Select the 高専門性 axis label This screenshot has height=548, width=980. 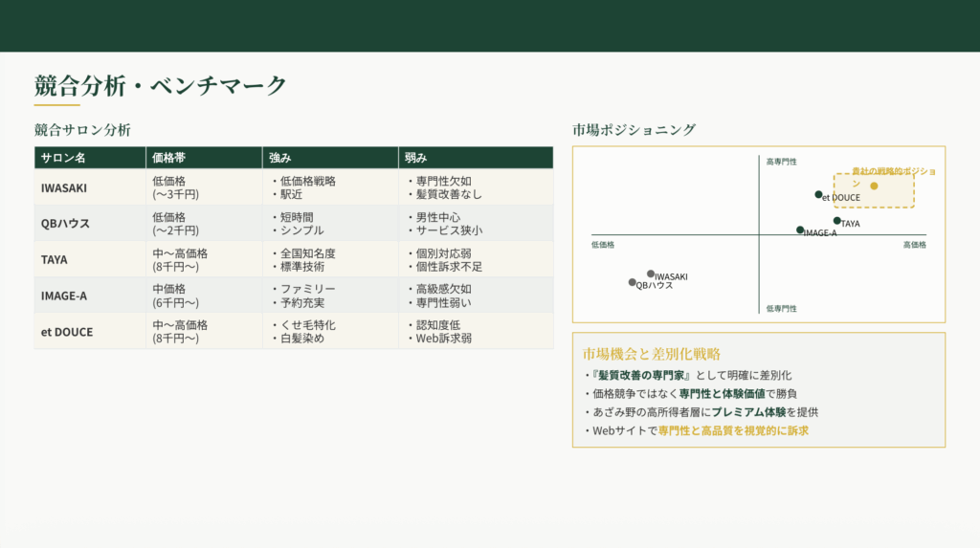point(781,162)
